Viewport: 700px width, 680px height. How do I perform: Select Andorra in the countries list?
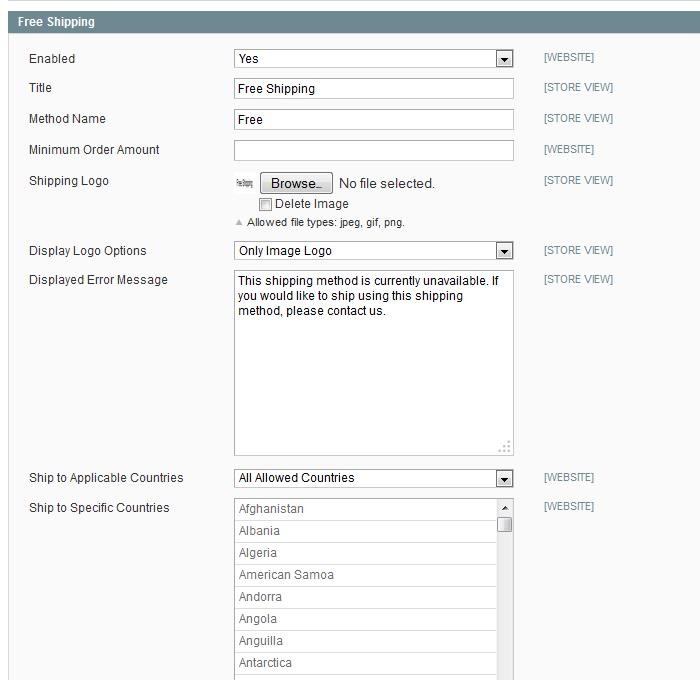pos(366,597)
